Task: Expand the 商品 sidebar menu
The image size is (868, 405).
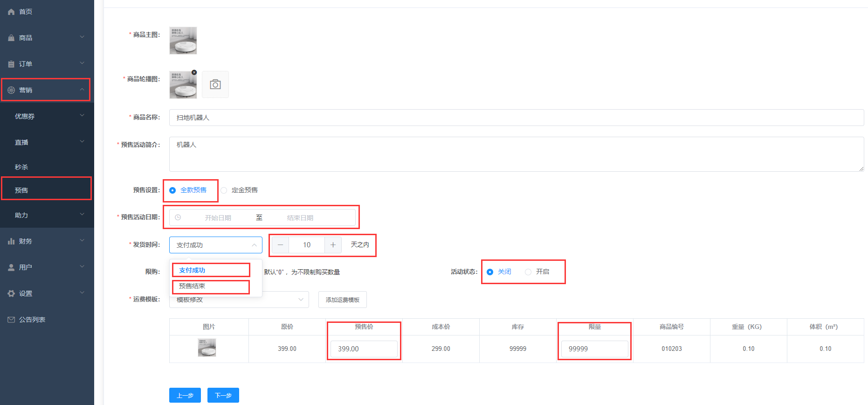Action: coord(82,37)
